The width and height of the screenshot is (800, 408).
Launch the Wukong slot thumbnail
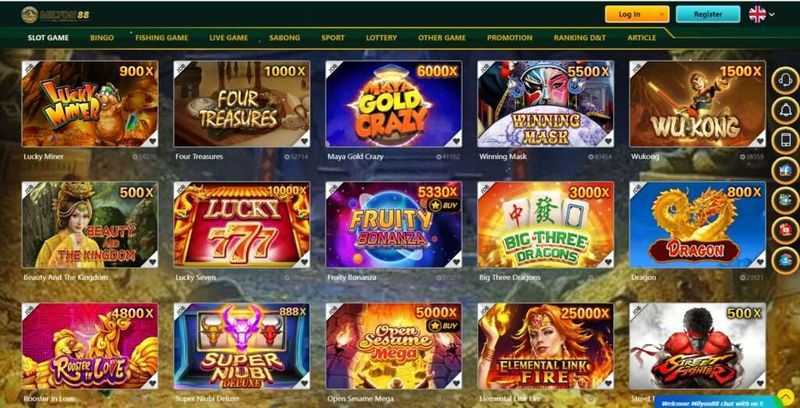(x=697, y=104)
